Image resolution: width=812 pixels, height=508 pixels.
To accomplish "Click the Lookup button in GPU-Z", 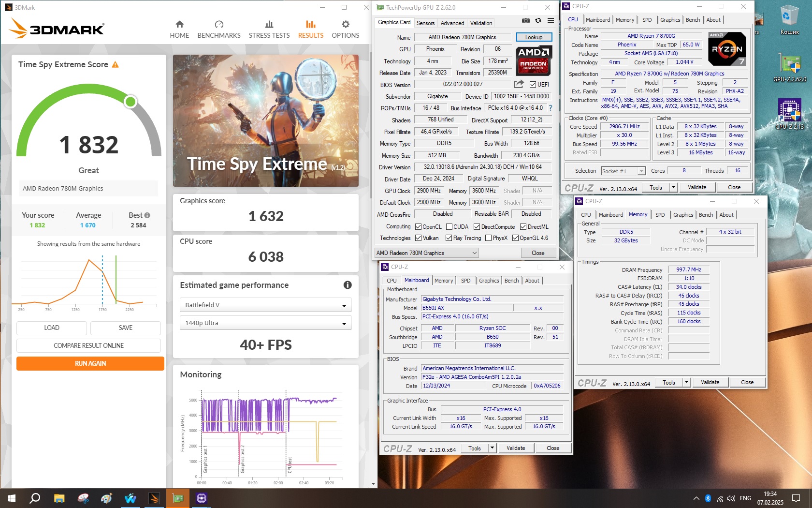I will (534, 37).
